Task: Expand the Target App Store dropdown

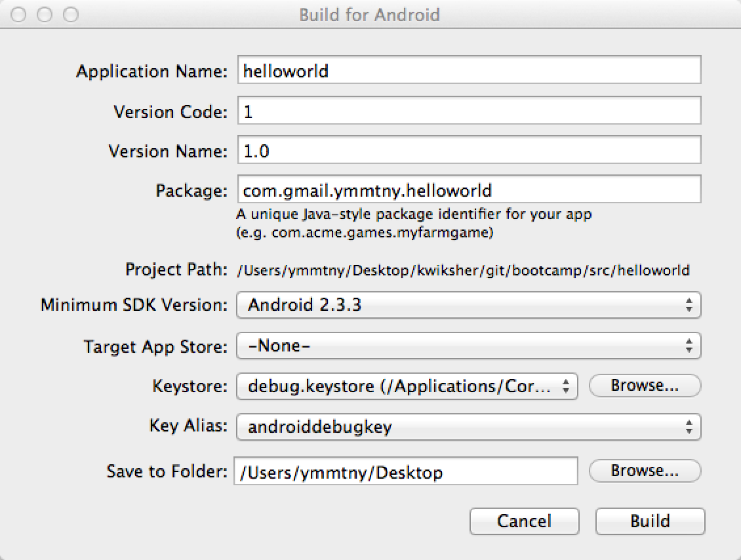Action: click(x=468, y=346)
